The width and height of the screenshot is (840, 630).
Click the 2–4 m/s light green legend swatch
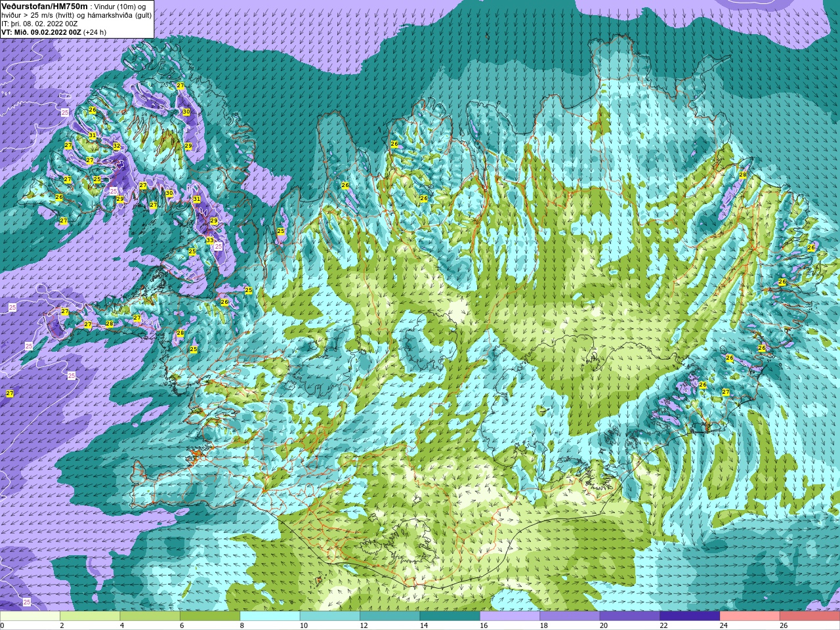coord(90,616)
